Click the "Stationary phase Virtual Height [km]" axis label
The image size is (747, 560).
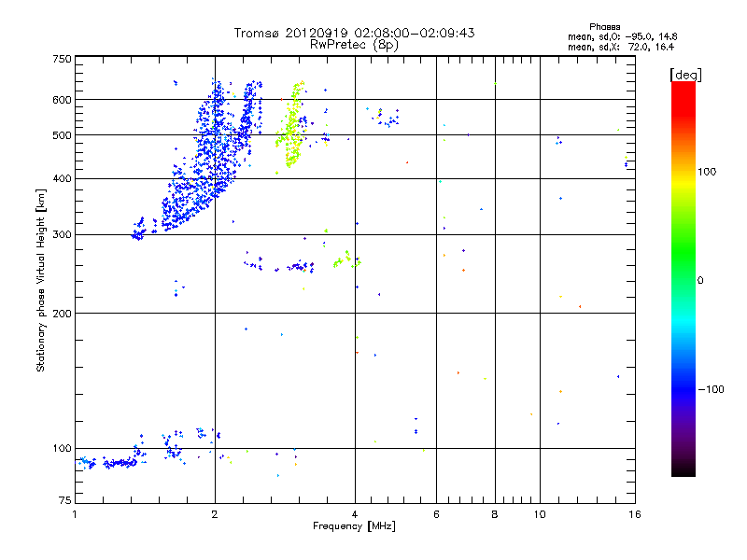point(41,280)
